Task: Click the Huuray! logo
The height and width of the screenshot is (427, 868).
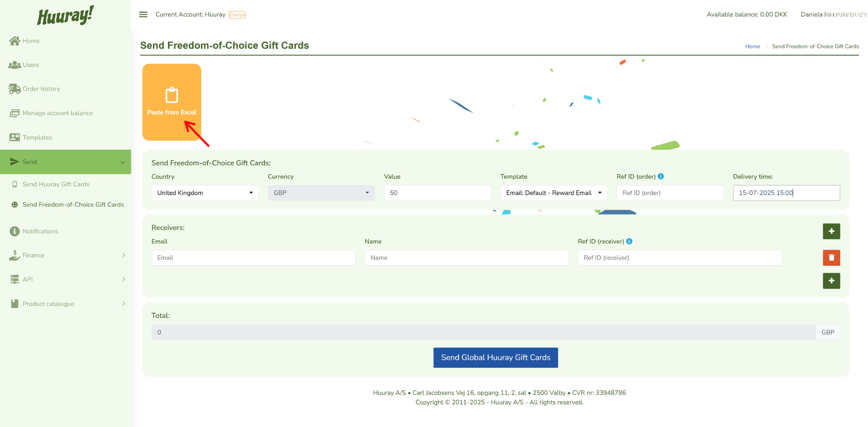Action: (x=65, y=16)
